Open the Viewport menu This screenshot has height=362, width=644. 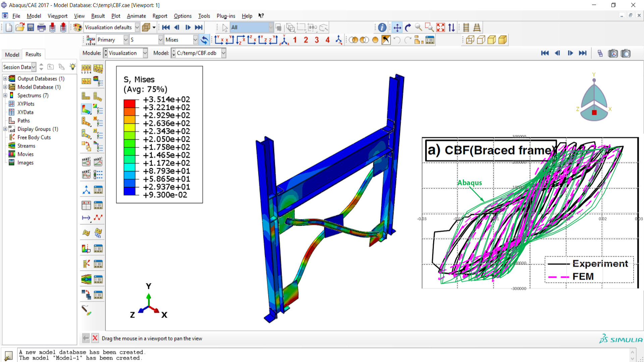pos(57,16)
